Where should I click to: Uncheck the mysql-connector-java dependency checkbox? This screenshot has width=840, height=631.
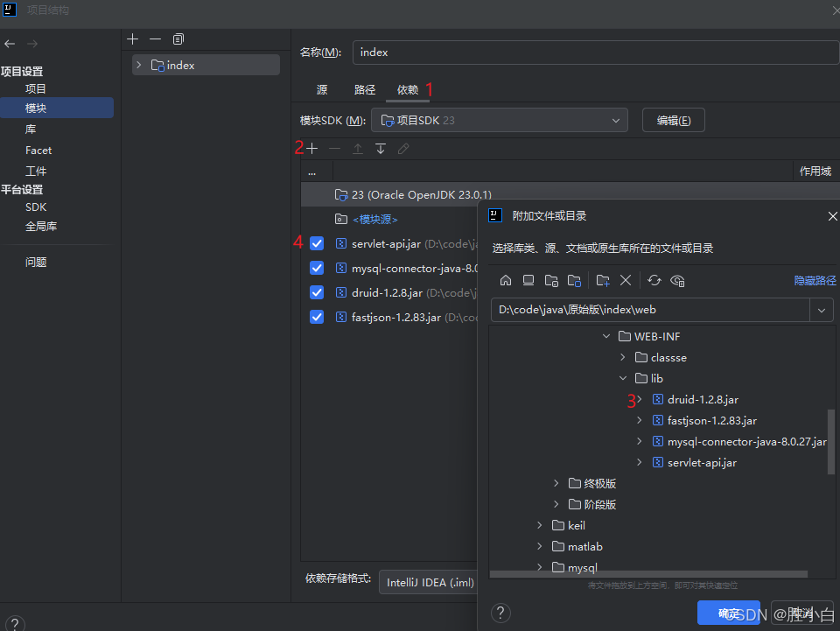[x=317, y=268]
